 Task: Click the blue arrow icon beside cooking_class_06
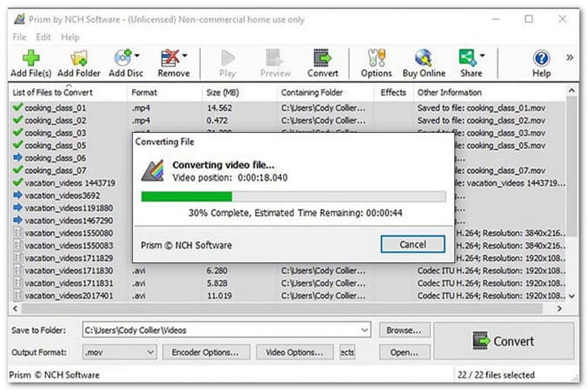point(18,157)
